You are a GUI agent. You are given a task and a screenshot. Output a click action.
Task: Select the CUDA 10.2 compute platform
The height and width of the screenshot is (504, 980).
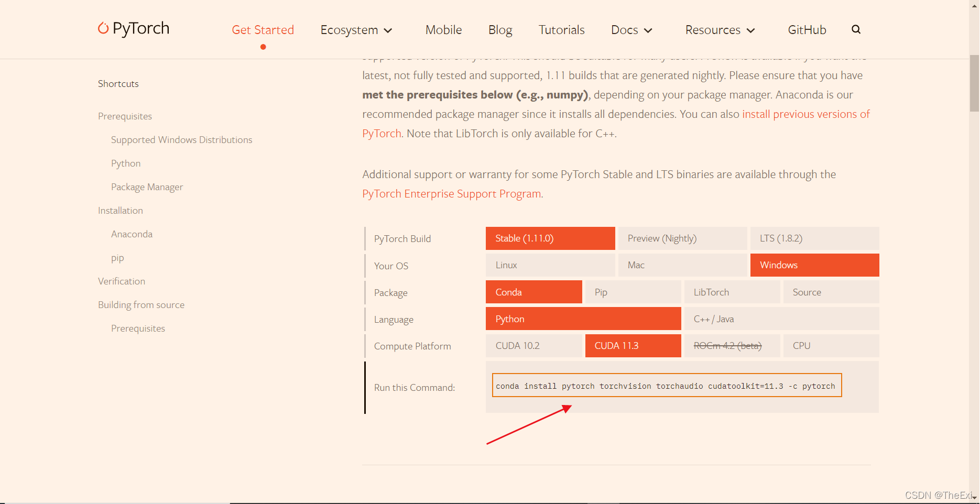[533, 346]
